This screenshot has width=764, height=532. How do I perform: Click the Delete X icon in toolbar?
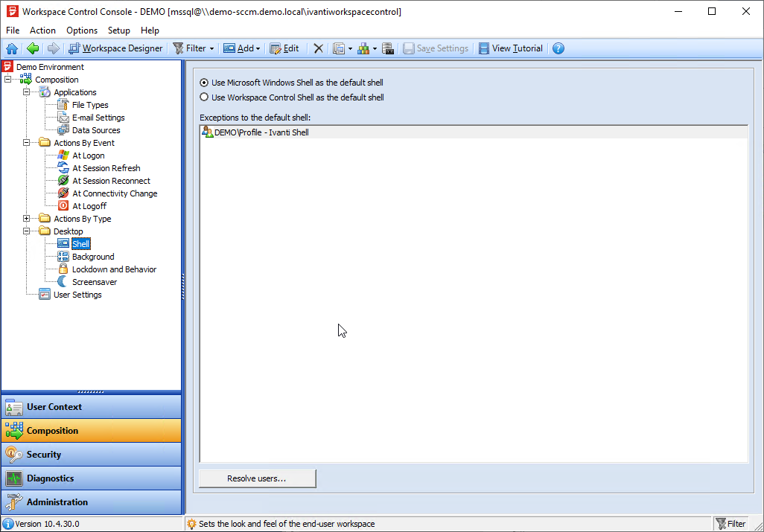pos(318,48)
